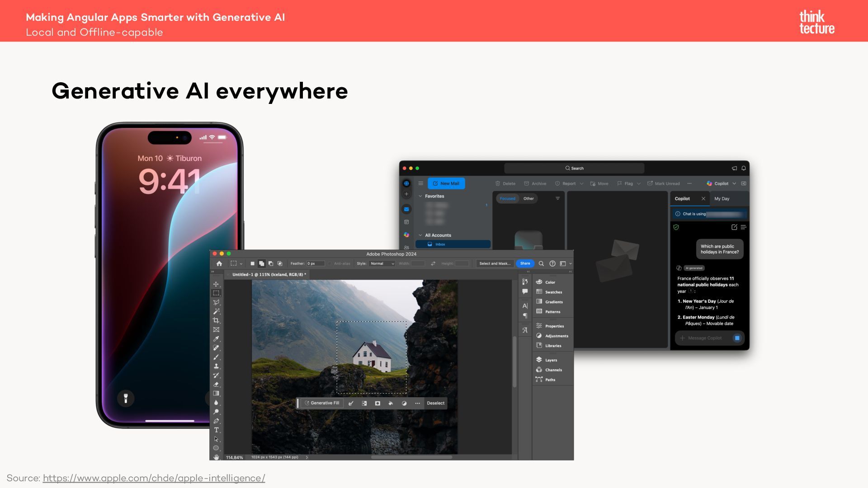Switch the inbox to Focused

(507, 198)
